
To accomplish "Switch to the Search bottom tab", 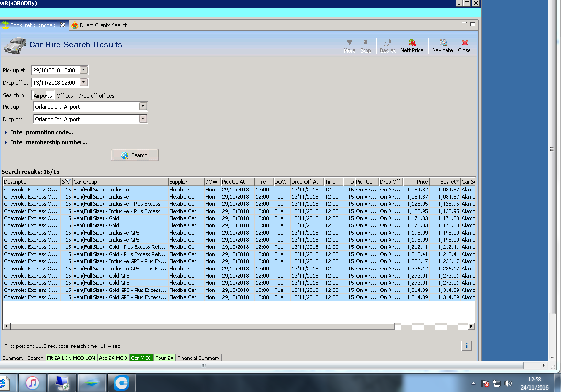I will [x=35, y=358].
